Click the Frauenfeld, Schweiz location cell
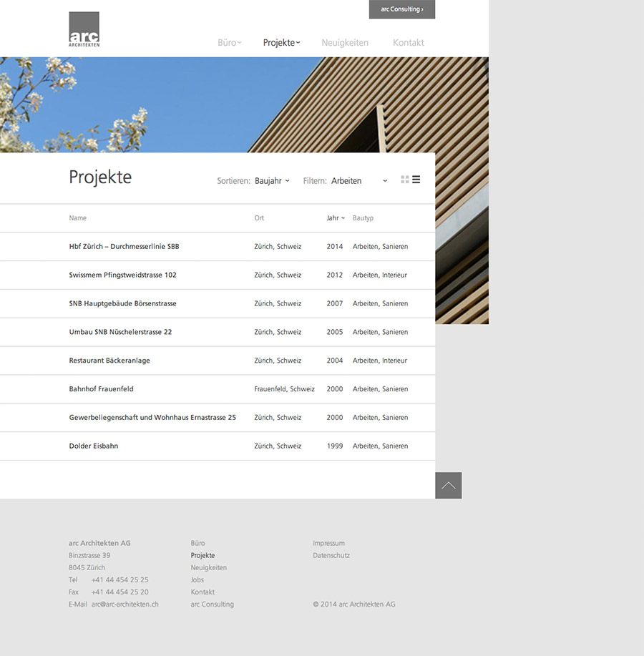Screen dimensions: 644x656 (284, 389)
